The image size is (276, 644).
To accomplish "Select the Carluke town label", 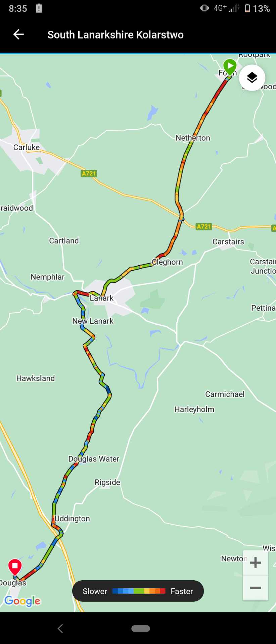I will tap(27, 147).
